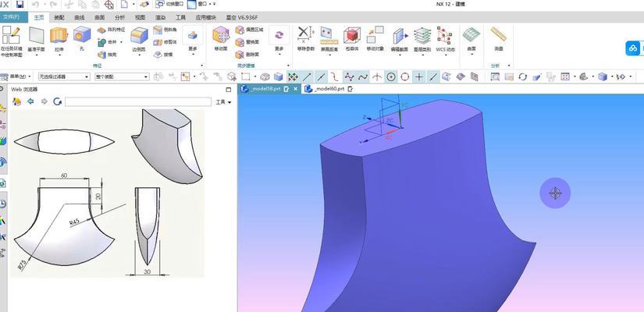Image resolution: width=644 pixels, height=312 pixels.
Task: Open the 窗口 window dropdown
Action: (x=198, y=4)
